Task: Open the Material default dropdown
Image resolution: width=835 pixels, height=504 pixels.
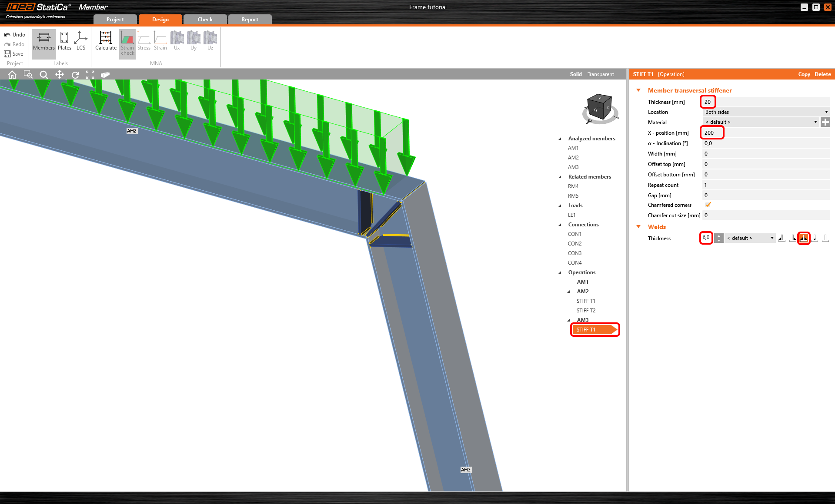Action: point(761,122)
